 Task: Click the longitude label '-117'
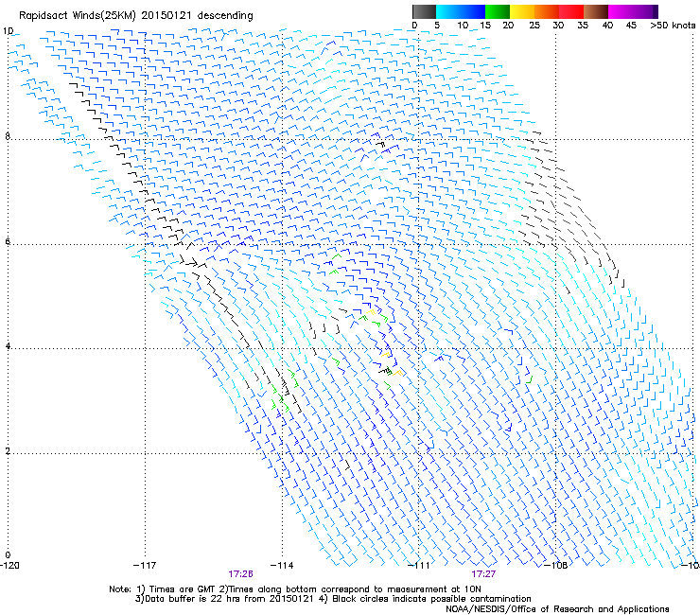click(x=145, y=566)
